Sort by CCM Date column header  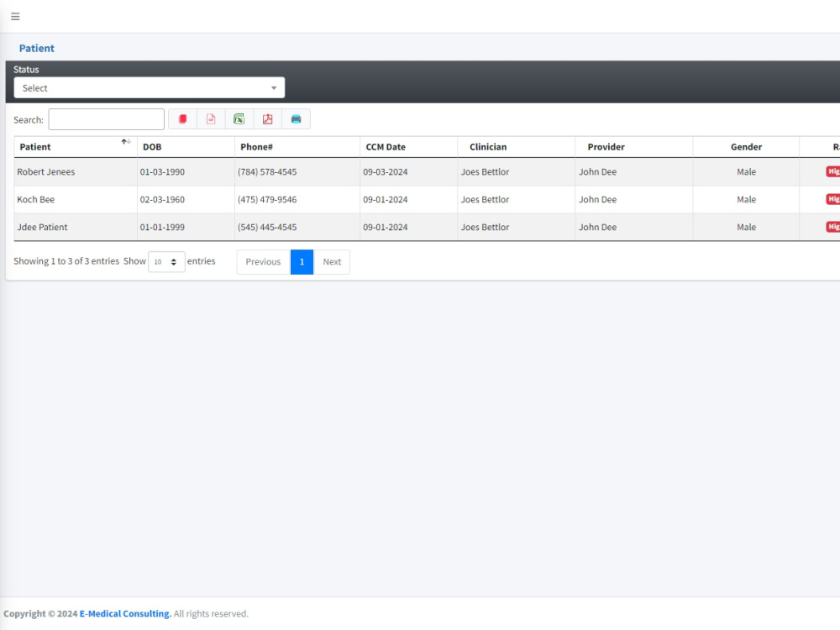tap(408, 147)
